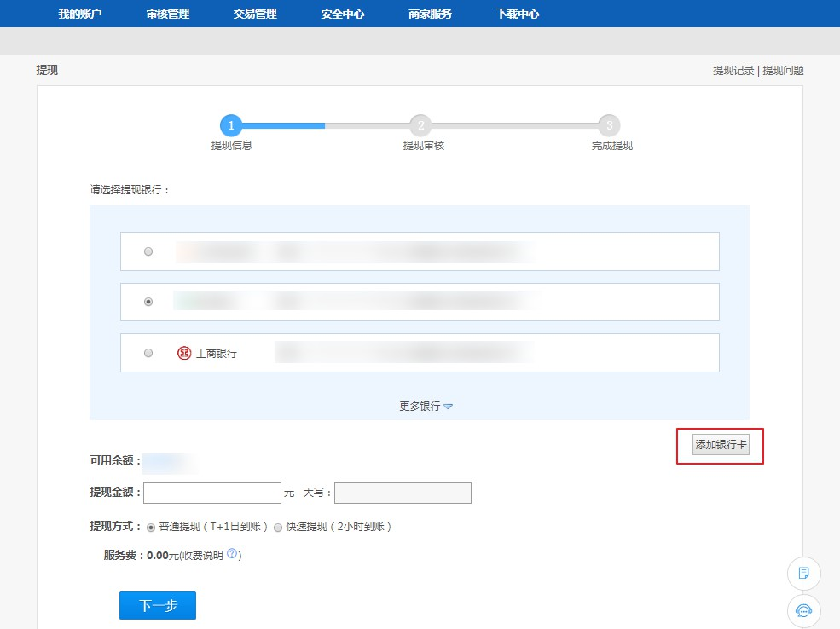Go to 安全中心 menu
This screenshot has height=629, width=840.
tap(343, 14)
